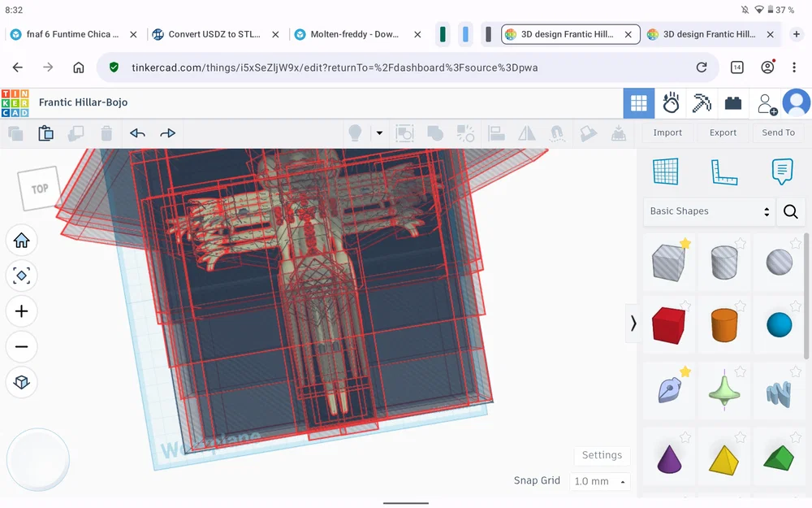Open the Tinkercad logo home link
This screenshot has width=812, height=508.
tap(15, 102)
